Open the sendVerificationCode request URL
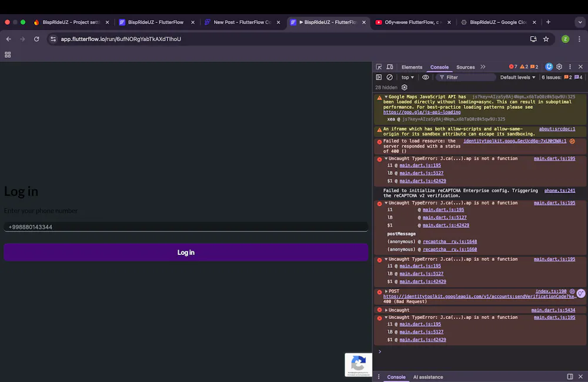The image size is (588, 382). pyautogui.click(x=479, y=297)
